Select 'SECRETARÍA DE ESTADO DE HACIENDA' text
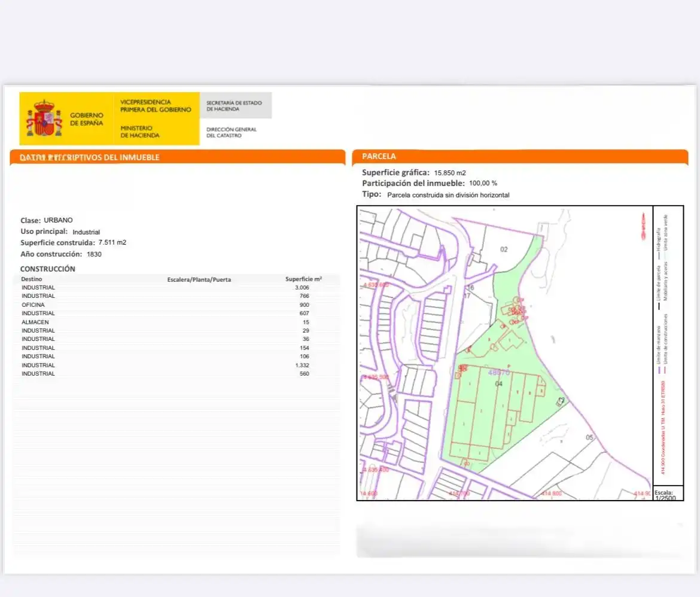This screenshot has width=700, height=597. click(234, 106)
